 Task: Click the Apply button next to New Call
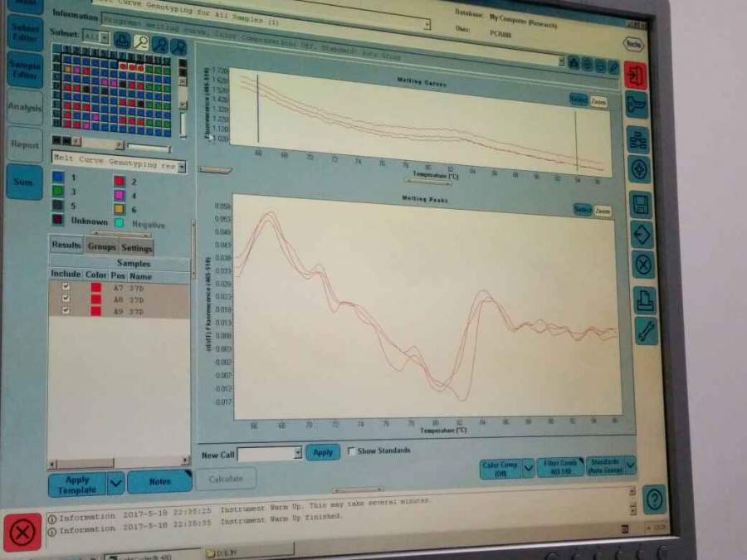pyautogui.click(x=323, y=452)
